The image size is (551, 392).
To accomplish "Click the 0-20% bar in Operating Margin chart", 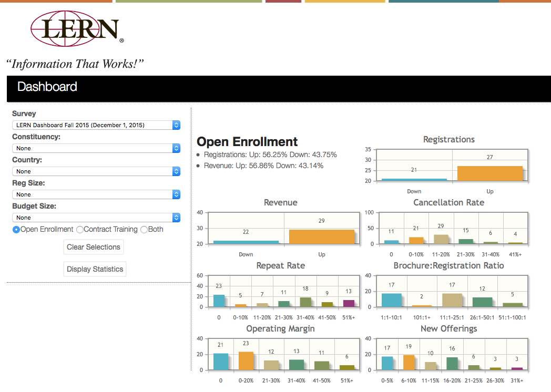I will 246,361.
